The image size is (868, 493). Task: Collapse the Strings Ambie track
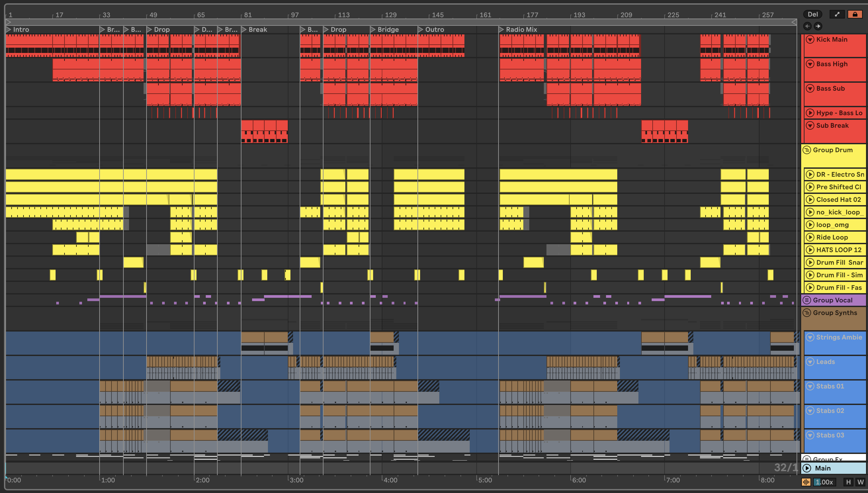point(810,337)
